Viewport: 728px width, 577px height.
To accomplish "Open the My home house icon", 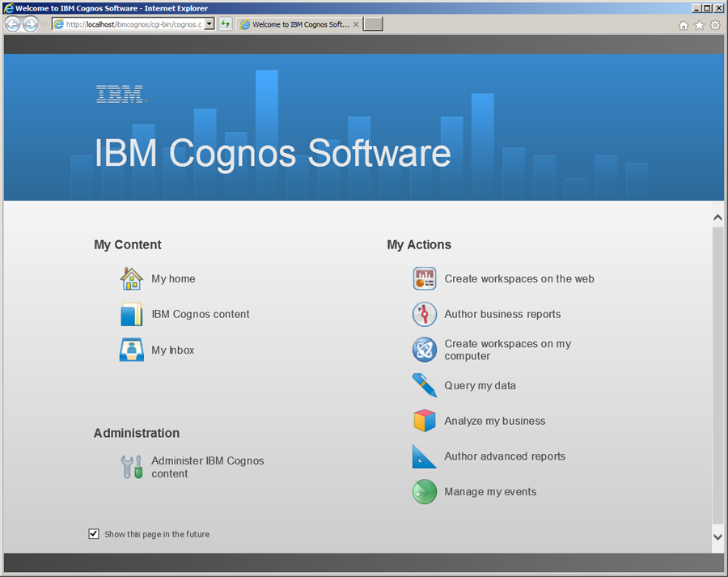I will click(x=131, y=278).
